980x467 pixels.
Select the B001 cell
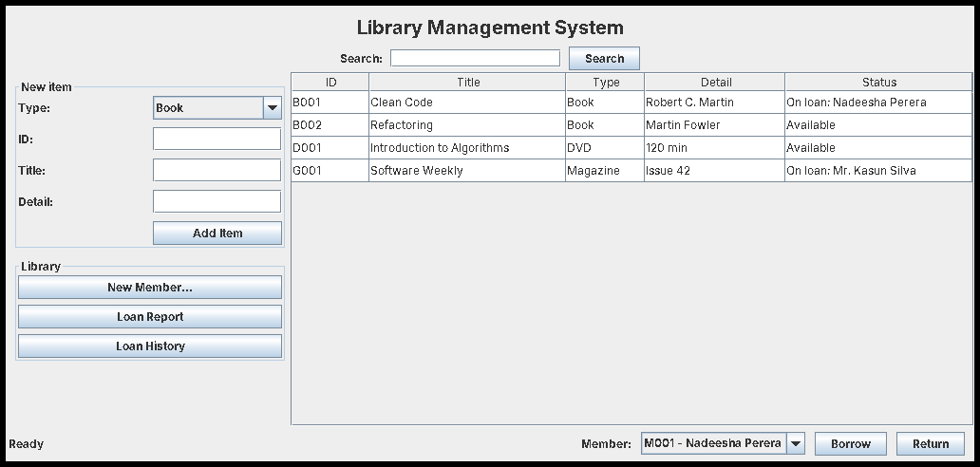(330, 103)
